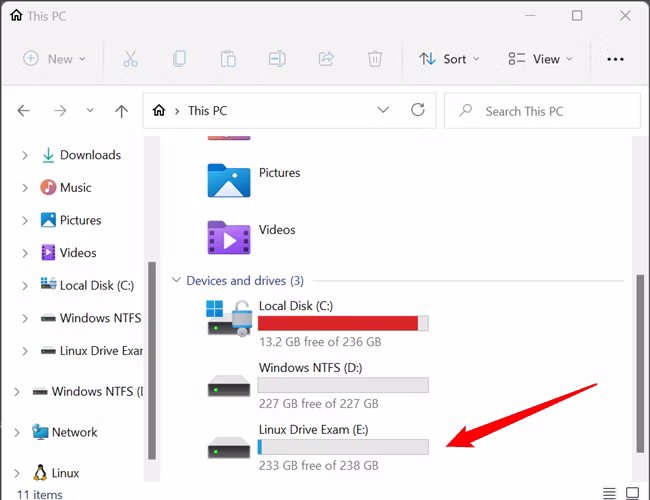Click the Search This PC field
This screenshot has height=500, width=650.
coord(542,111)
